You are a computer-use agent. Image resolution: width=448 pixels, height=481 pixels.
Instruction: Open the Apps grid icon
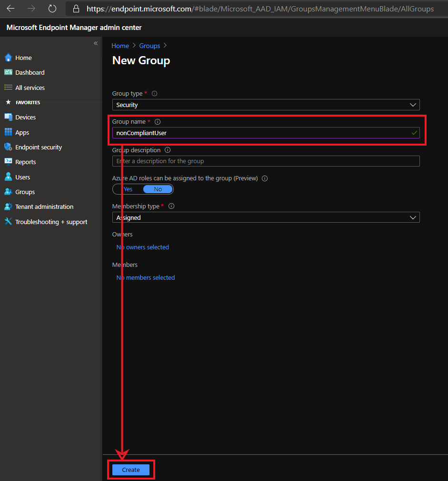[x=8, y=132]
